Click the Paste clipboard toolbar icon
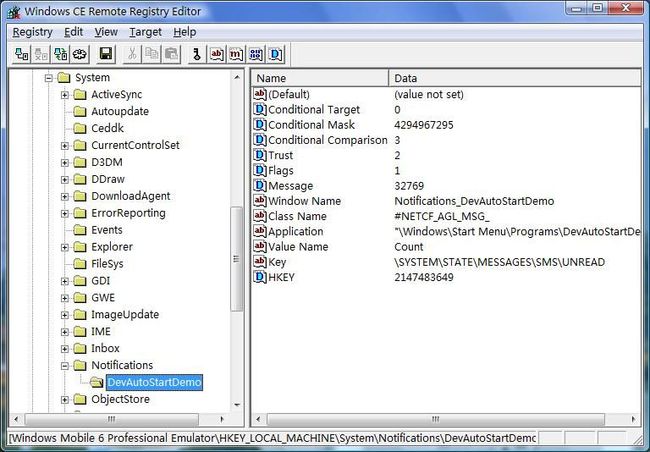Viewport: 650px width, 452px height. (x=171, y=54)
